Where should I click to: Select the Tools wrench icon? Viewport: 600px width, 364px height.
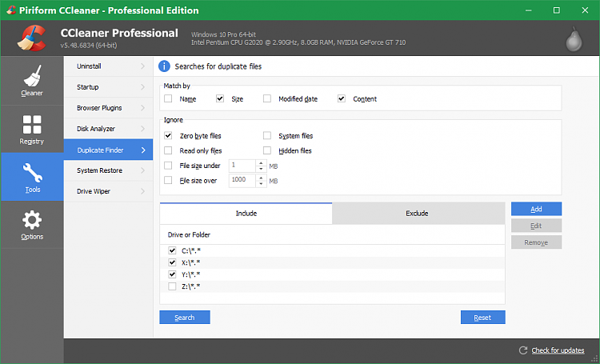[x=32, y=173]
